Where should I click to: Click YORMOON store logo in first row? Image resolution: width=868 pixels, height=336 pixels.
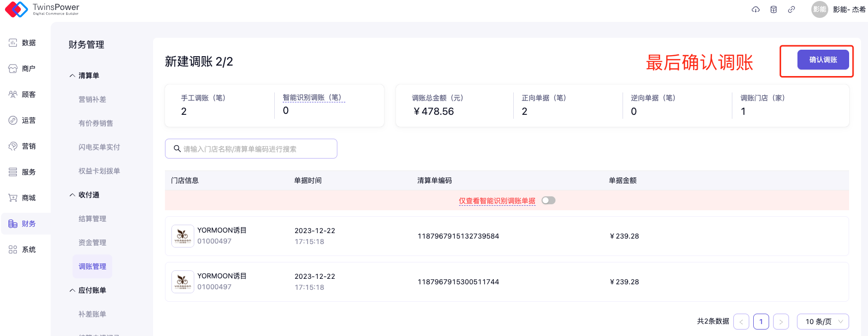182,236
